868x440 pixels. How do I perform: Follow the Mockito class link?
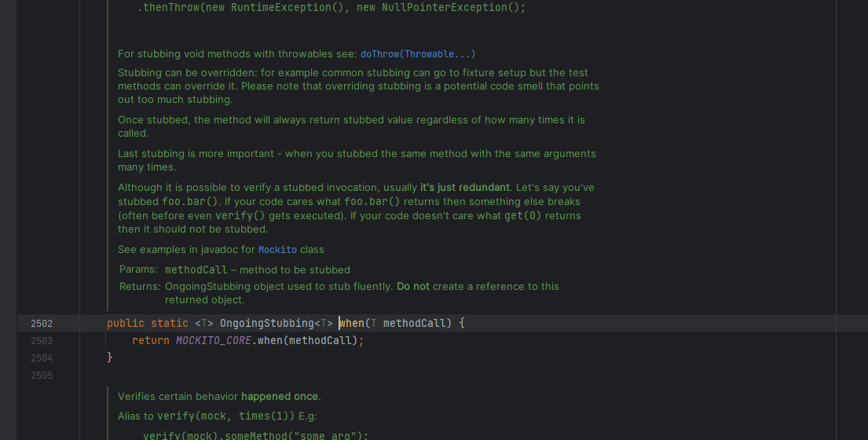[277, 250]
